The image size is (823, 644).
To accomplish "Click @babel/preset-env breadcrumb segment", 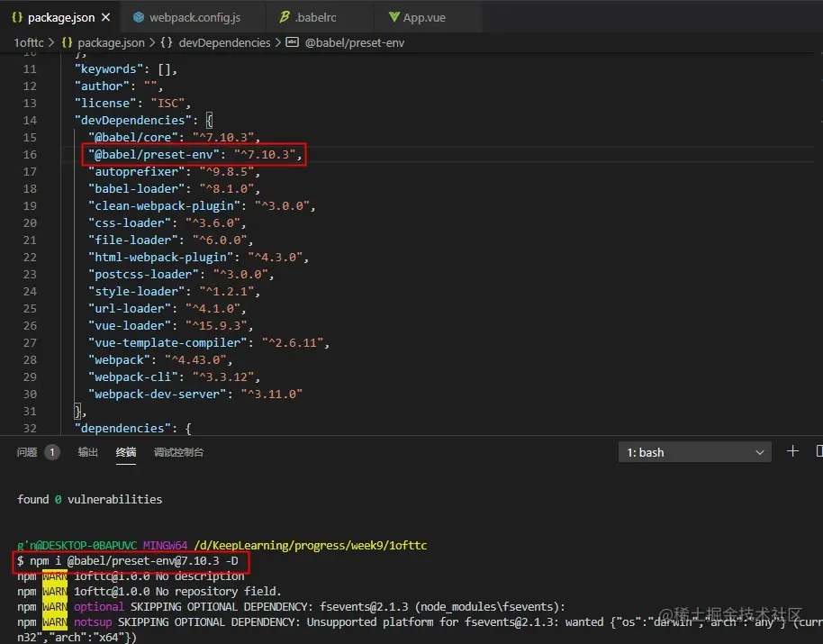I will pos(355,42).
